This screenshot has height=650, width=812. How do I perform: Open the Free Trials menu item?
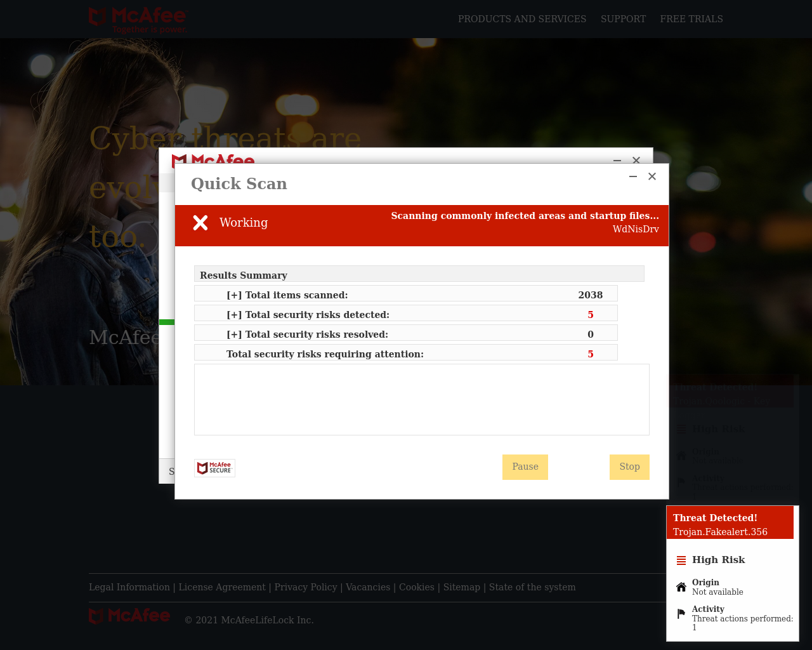691,19
